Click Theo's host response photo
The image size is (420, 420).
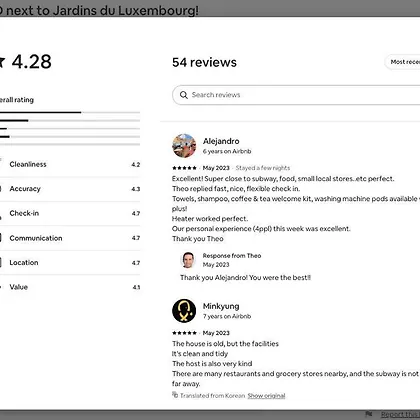pyautogui.click(x=188, y=260)
